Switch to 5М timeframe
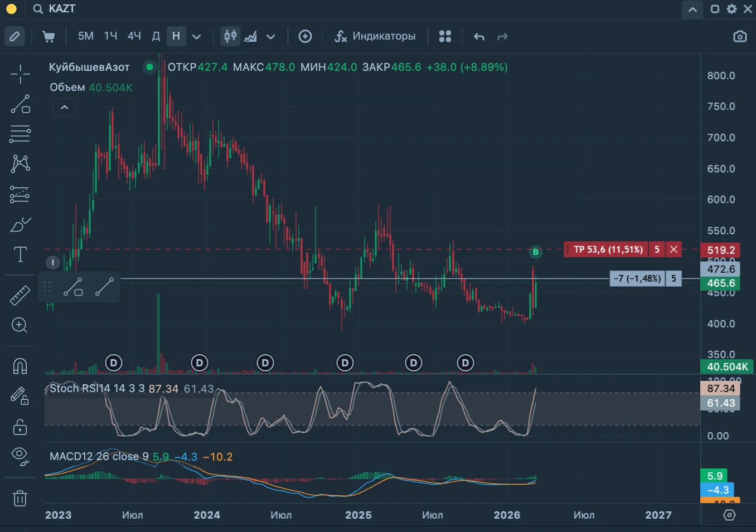This screenshot has height=532, width=756. 85,36
